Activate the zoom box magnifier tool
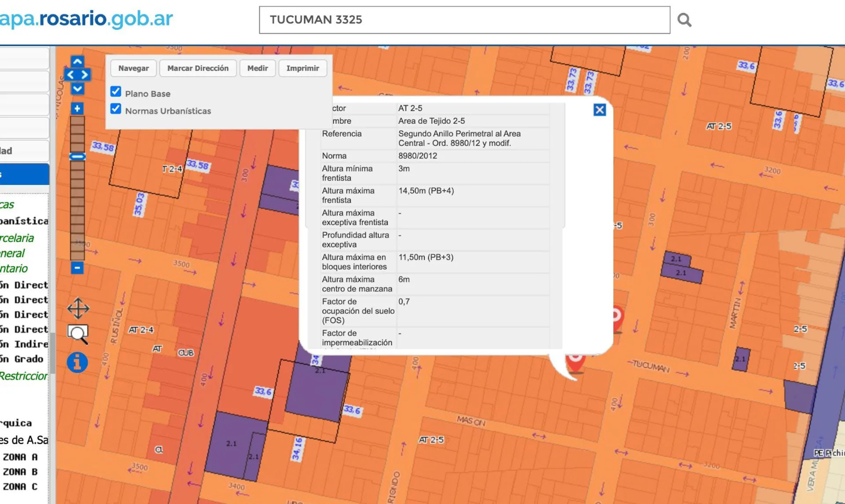845x504 pixels. point(78,334)
